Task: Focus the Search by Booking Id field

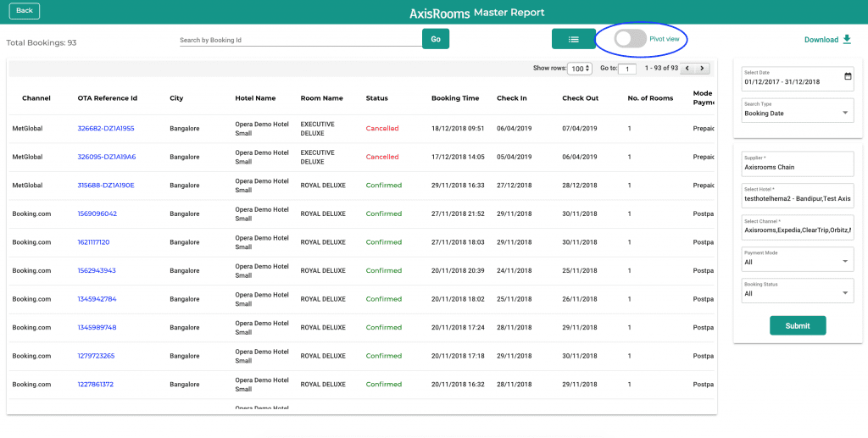Action: 301,41
